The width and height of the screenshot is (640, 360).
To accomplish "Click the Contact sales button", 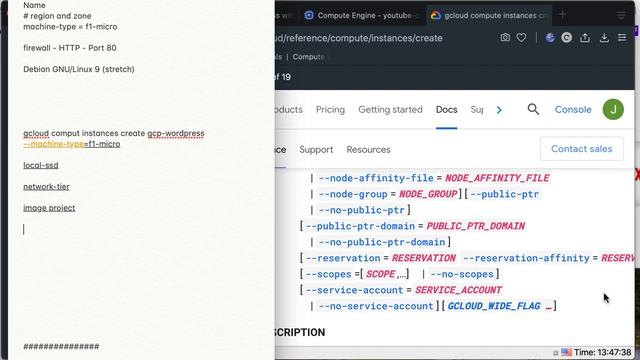I will [x=582, y=149].
